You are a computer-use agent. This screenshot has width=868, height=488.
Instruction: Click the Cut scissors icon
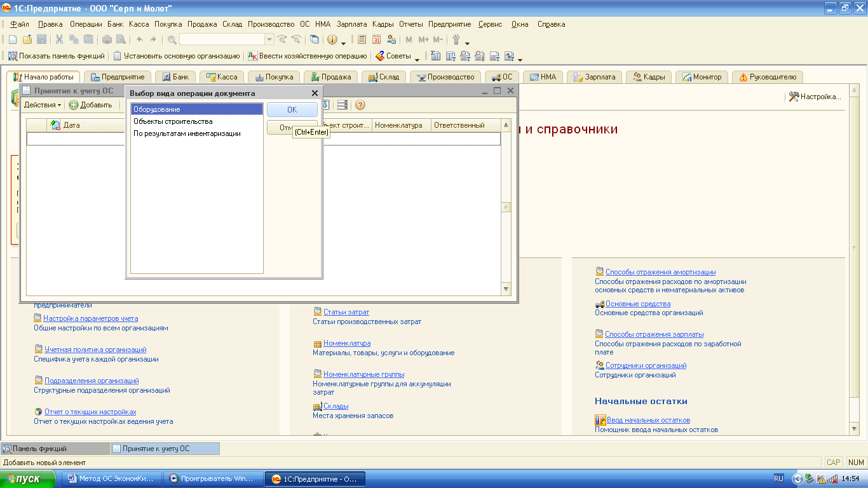(59, 39)
